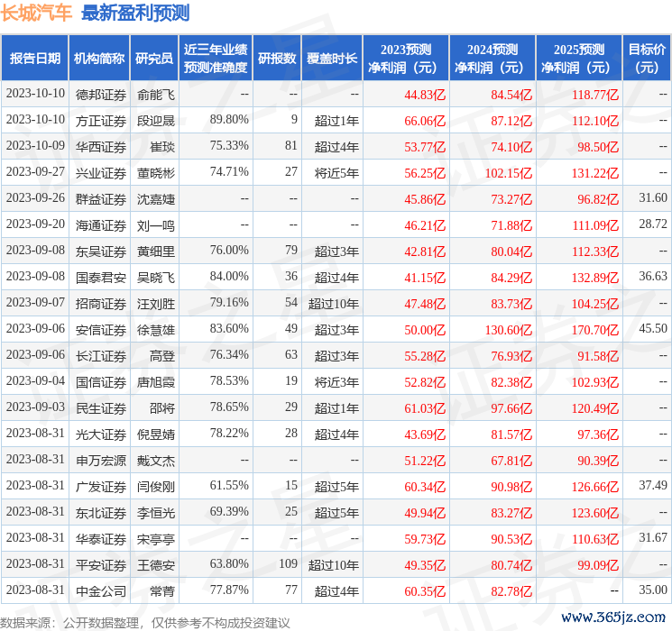Select researcher 刘一鸣 cell
The image size is (672, 631).
(x=155, y=225)
